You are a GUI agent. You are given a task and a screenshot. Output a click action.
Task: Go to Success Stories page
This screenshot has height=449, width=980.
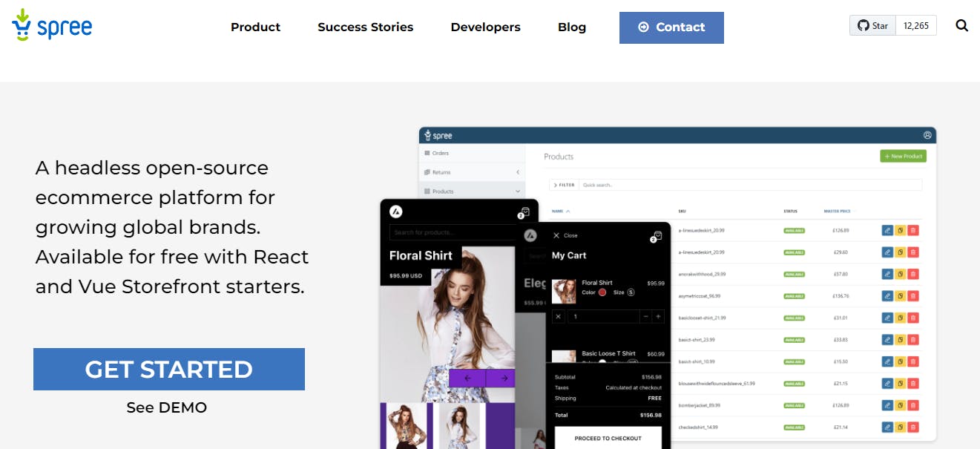point(365,27)
